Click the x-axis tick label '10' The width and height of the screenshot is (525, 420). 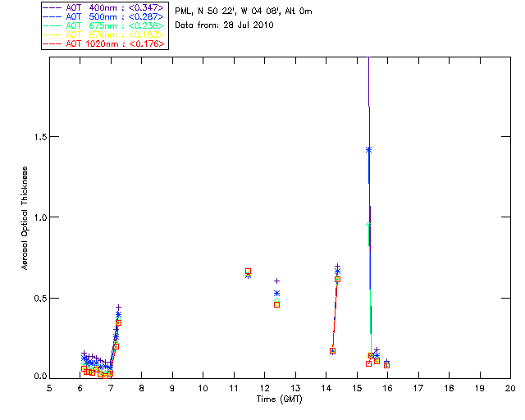coord(203,388)
